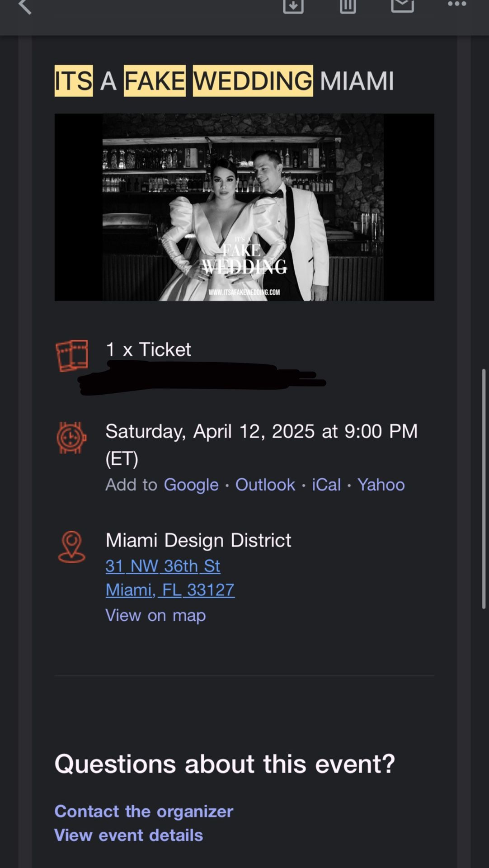The height and width of the screenshot is (868, 489).
Task: Add the event to iCal
Action: (x=326, y=485)
